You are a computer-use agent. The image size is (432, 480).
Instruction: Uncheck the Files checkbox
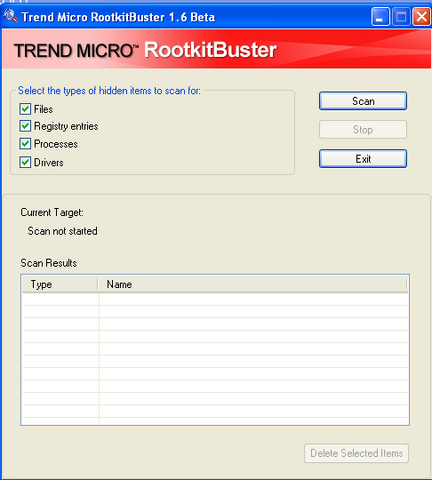(x=25, y=109)
